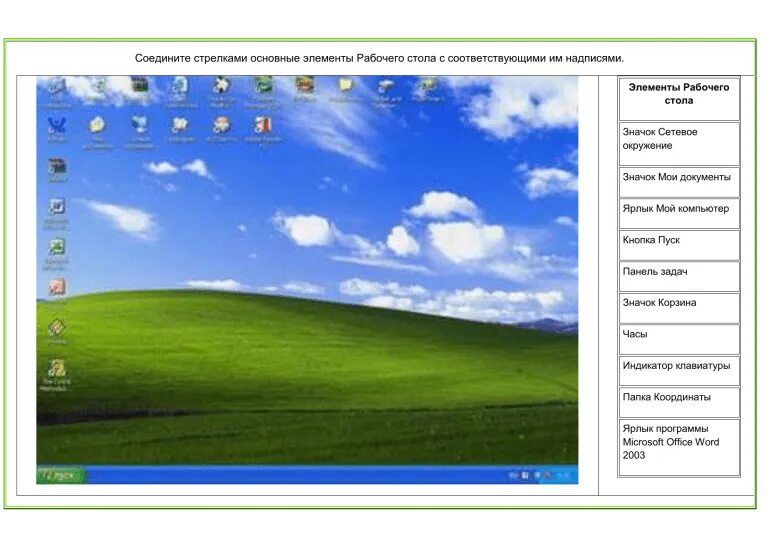Image resolution: width=768 pixels, height=543 pixels.
Task: Click the empty blue taskbar area
Action: click(296, 475)
